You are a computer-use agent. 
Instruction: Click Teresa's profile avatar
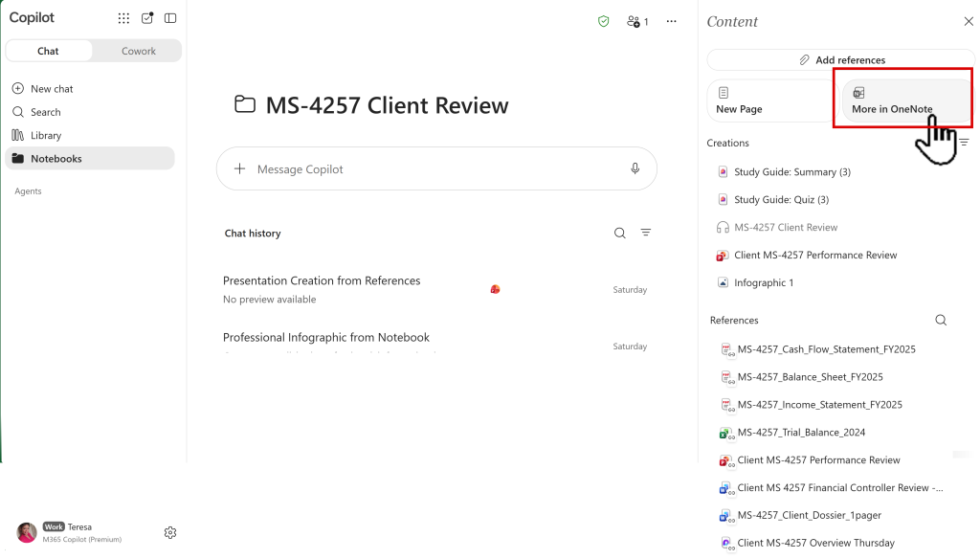point(26,533)
